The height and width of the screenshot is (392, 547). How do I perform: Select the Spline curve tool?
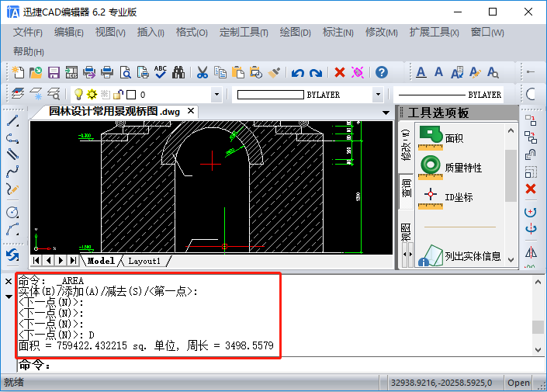pyautogui.click(x=12, y=172)
